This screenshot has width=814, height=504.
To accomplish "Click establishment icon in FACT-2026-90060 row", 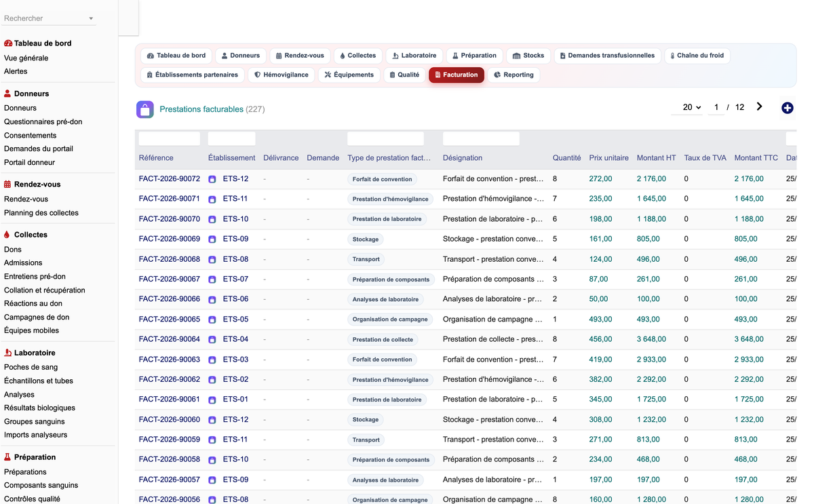I will pyautogui.click(x=212, y=420).
